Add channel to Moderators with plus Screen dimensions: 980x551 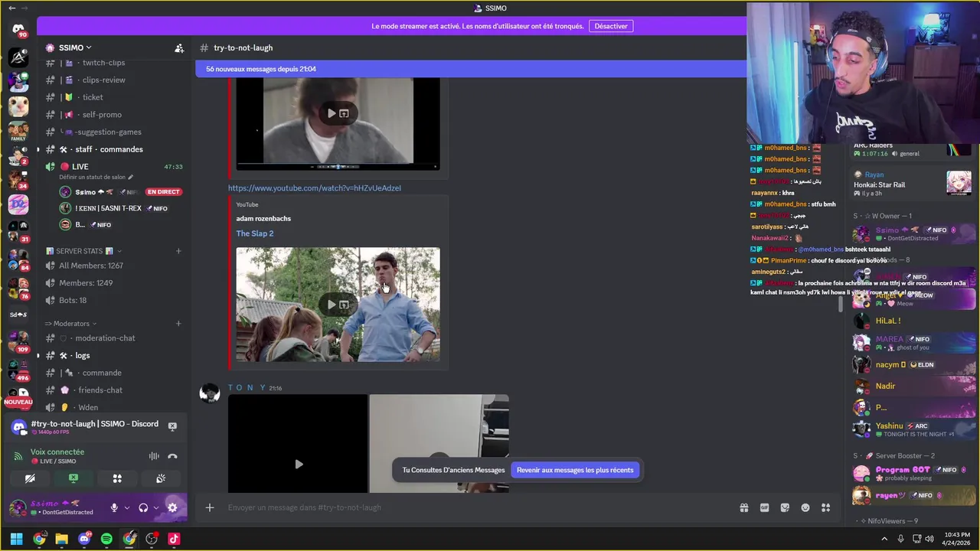click(178, 324)
